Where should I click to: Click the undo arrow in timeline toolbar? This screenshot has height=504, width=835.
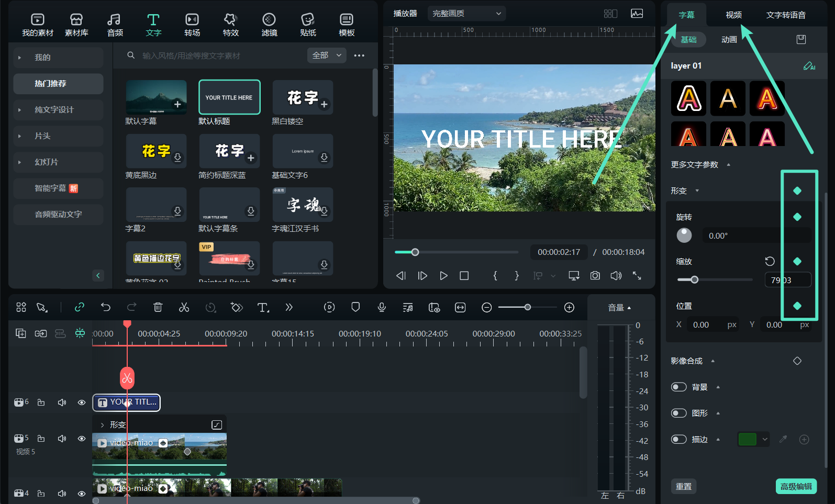click(x=106, y=308)
